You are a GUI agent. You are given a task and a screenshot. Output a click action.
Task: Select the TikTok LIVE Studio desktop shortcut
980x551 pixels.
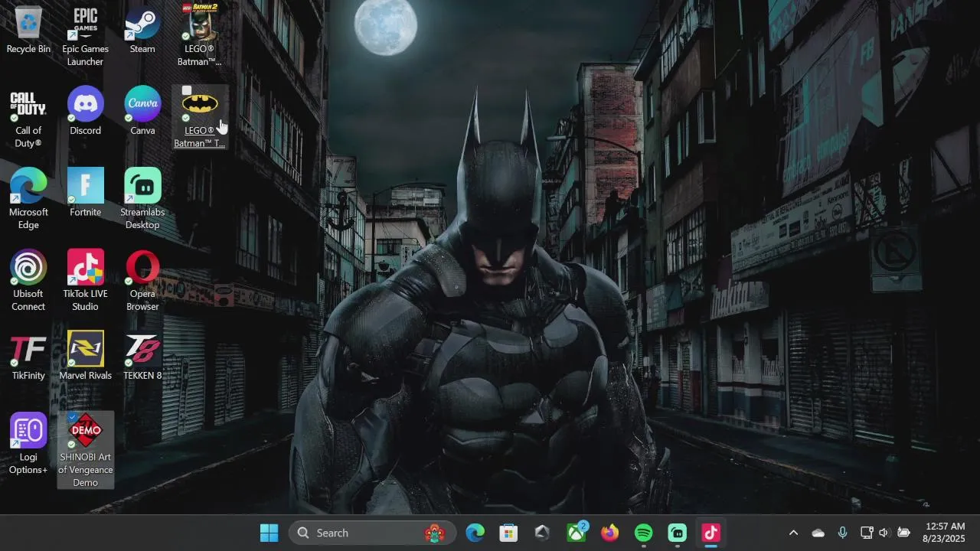[85, 281]
